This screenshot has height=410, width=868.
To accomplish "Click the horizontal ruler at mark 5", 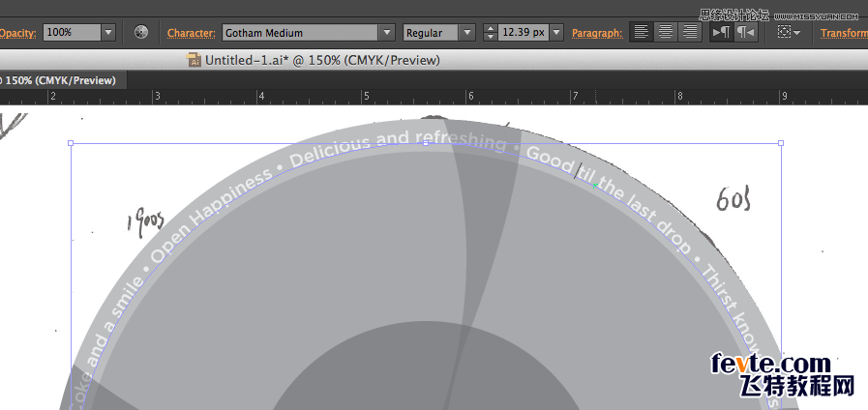I will 366,97.
